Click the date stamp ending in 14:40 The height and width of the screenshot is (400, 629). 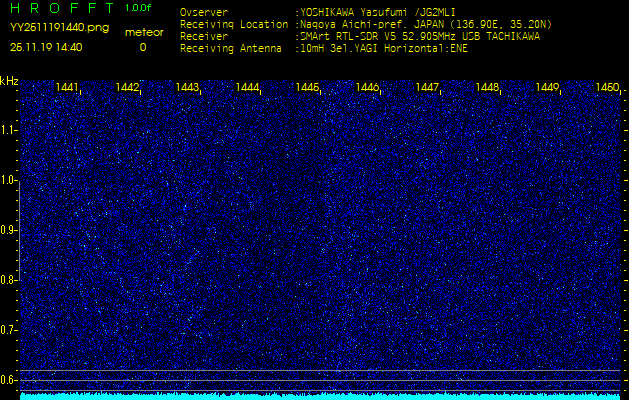[46, 47]
